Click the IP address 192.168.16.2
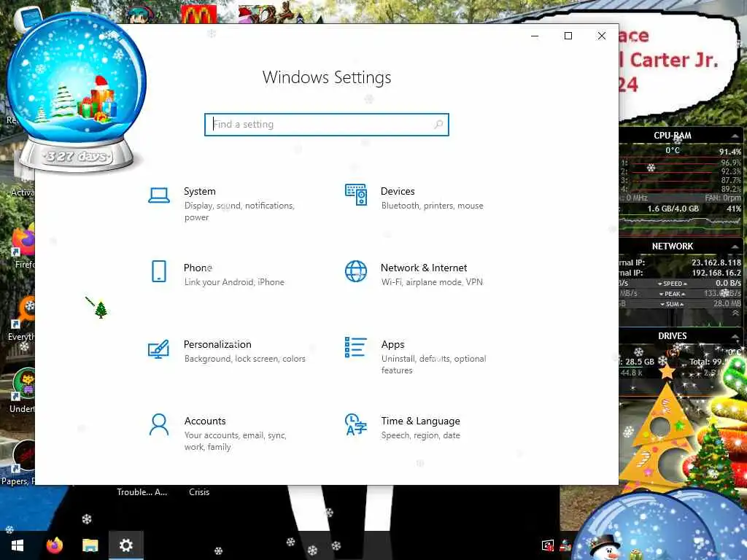Image resolution: width=747 pixels, height=560 pixels. (716, 273)
